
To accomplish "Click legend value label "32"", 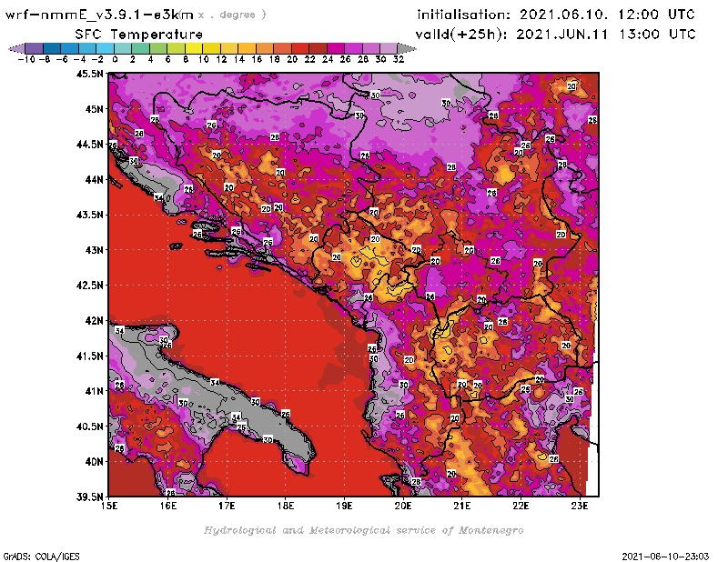I will click(x=399, y=59).
